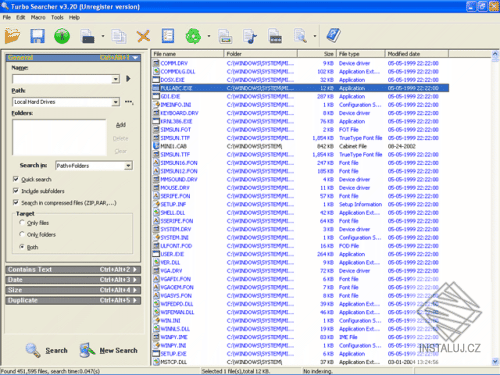
Task: Open the Edit menu
Action: [x=21, y=17]
